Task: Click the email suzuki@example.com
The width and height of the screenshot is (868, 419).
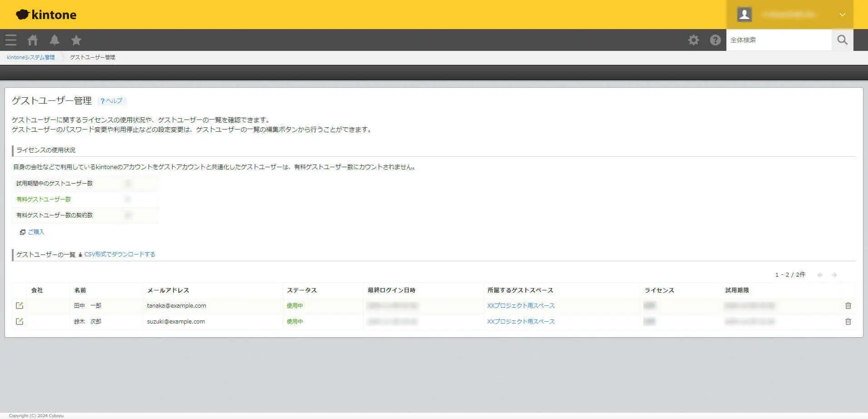Action: pyautogui.click(x=176, y=321)
